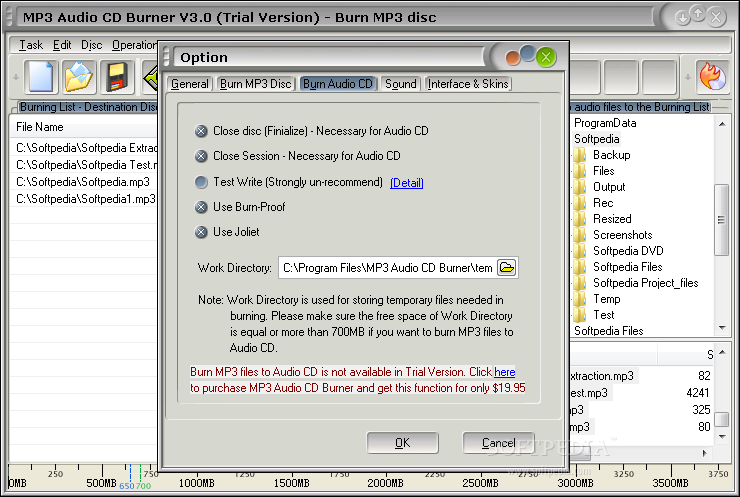This screenshot has height=497, width=740.
Task: Click folder tree scroll down arrow
Action: pos(722,328)
